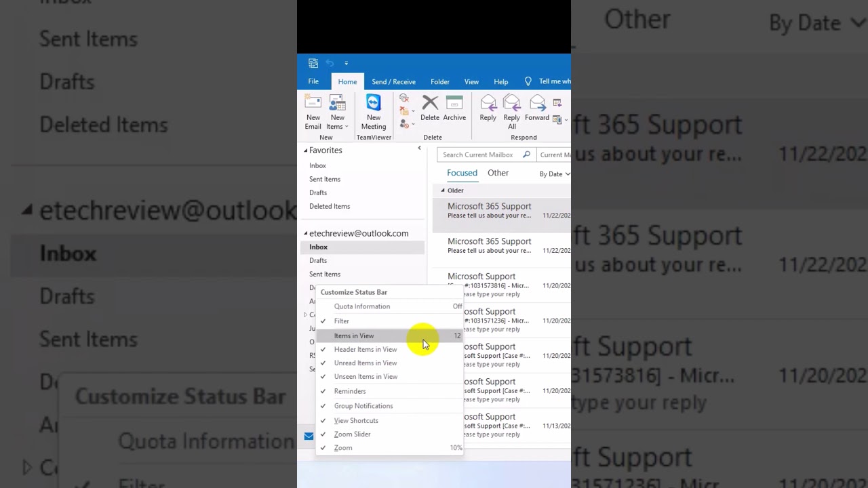Show the Focused inbox tab

[x=462, y=173]
